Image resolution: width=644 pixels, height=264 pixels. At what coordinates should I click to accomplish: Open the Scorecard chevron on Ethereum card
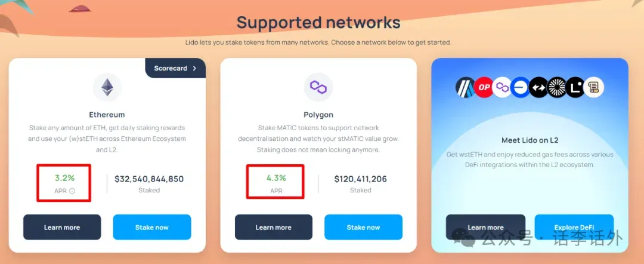tap(194, 68)
